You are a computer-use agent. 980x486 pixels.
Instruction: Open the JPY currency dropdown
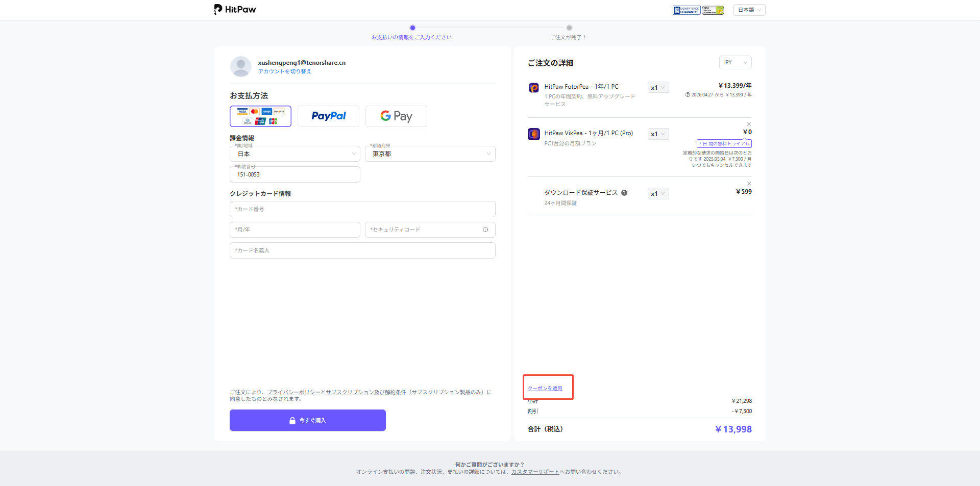(735, 62)
